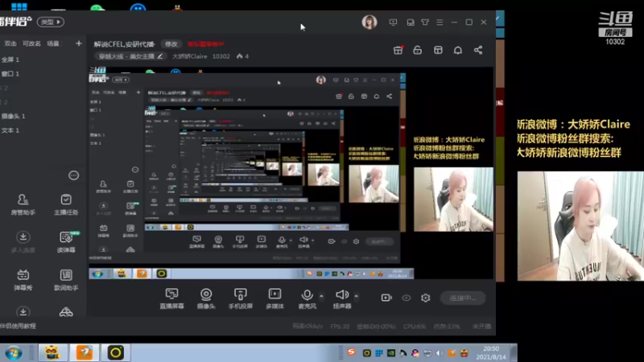The height and width of the screenshot is (362, 644).
Task: Open the layout panel icon
Action: (x=438, y=50)
